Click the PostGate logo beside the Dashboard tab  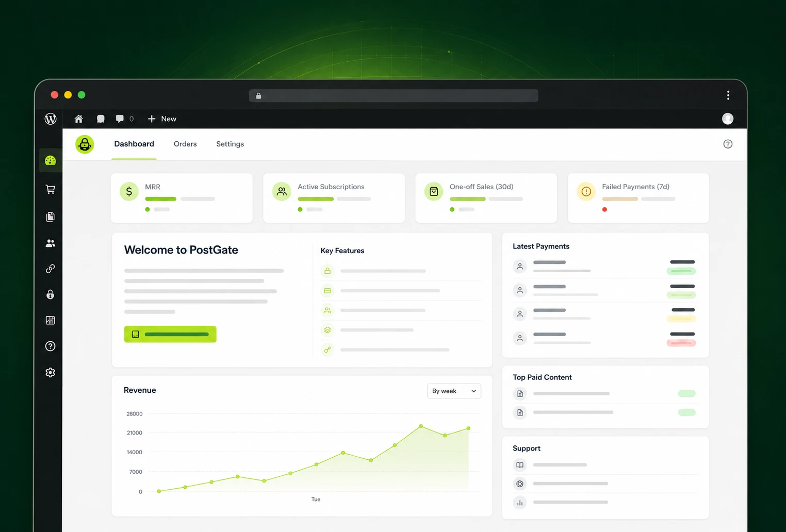85,144
